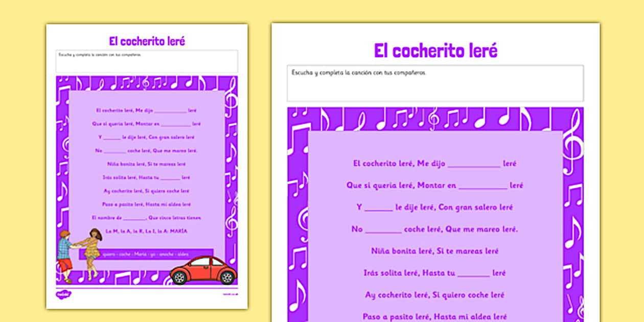Click the red car illustration
The width and height of the screenshot is (644, 322).
[x=203, y=270]
